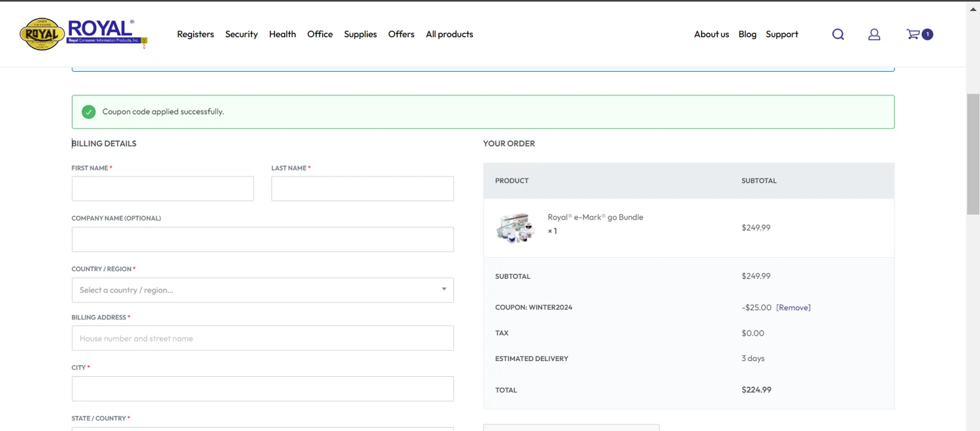Click the coupon discount -$25.00

coord(757,308)
